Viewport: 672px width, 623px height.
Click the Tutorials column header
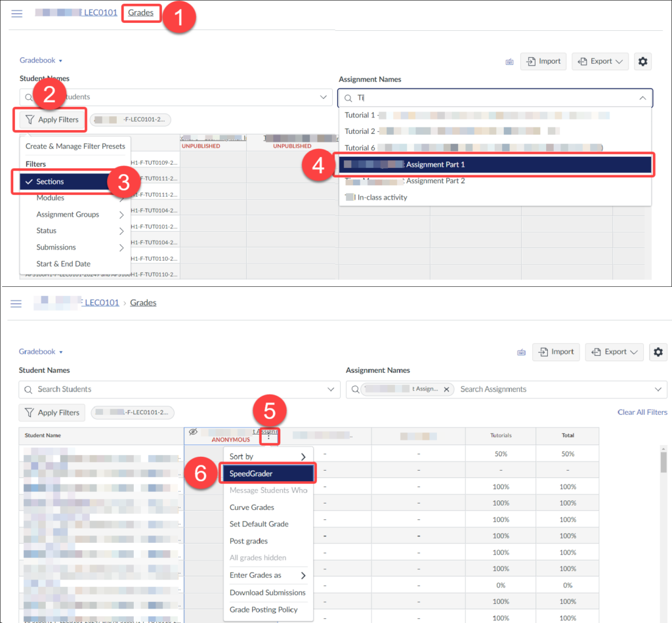click(501, 436)
